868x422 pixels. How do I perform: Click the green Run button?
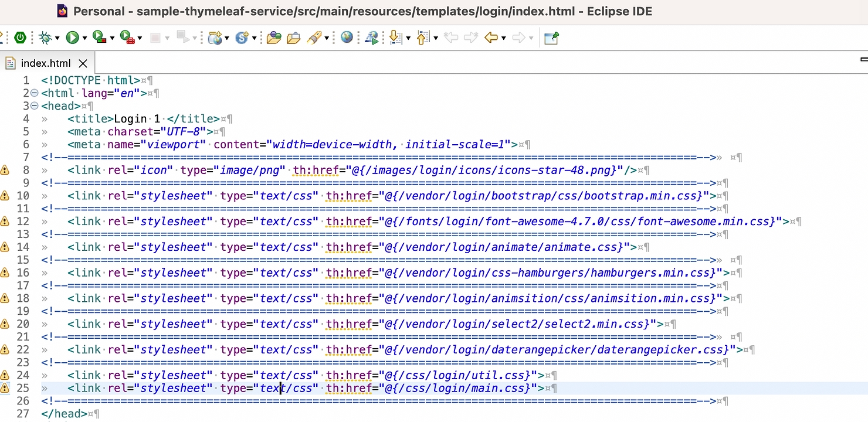click(72, 38)
